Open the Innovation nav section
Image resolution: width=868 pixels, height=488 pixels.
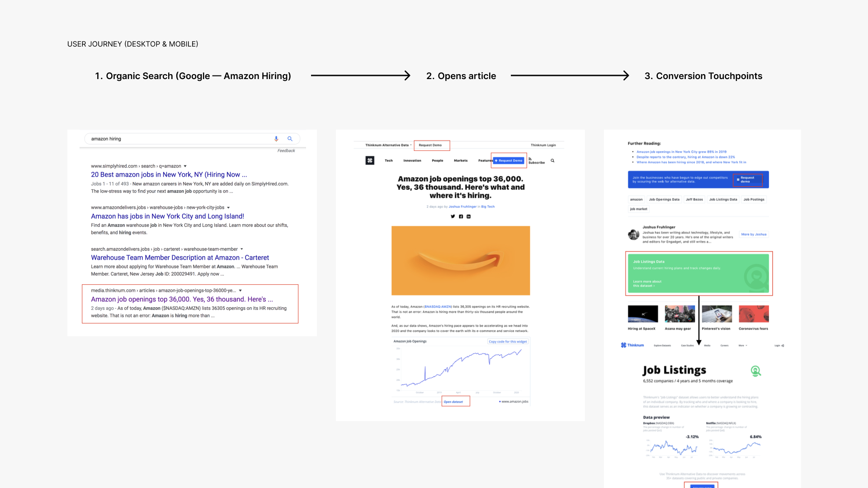point(412,160)
